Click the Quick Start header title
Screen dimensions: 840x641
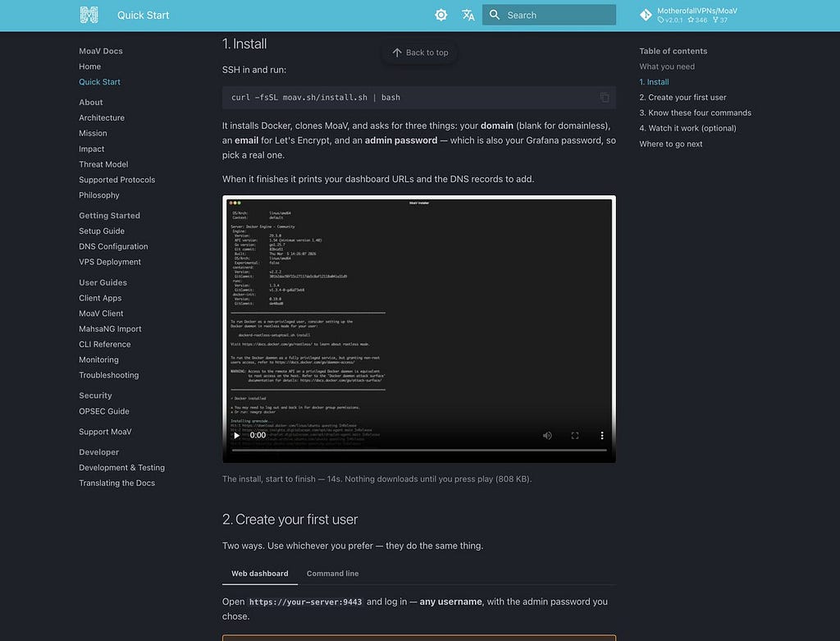click(143, 16)
